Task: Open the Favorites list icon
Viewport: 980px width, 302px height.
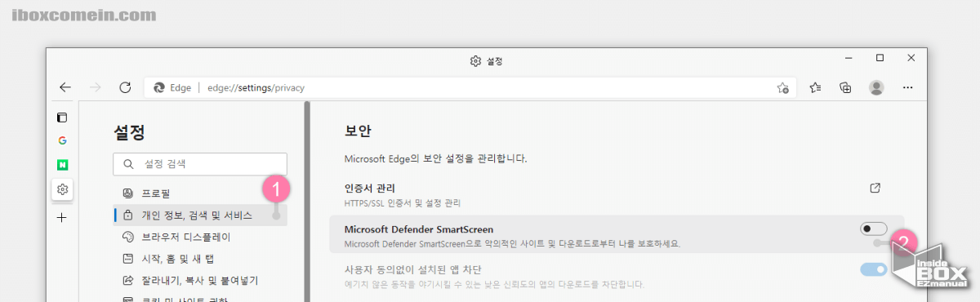Action: pyautogui.click(x=814, y=87)
